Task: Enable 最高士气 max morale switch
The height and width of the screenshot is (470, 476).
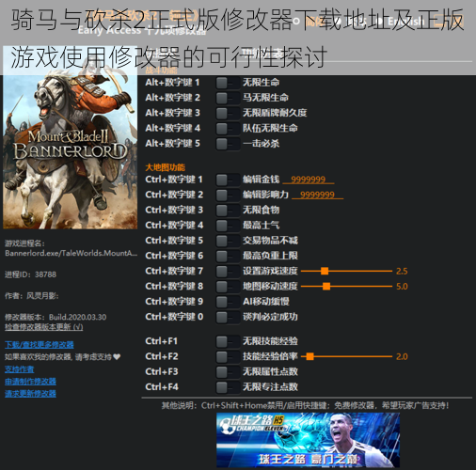Action: 228,226
